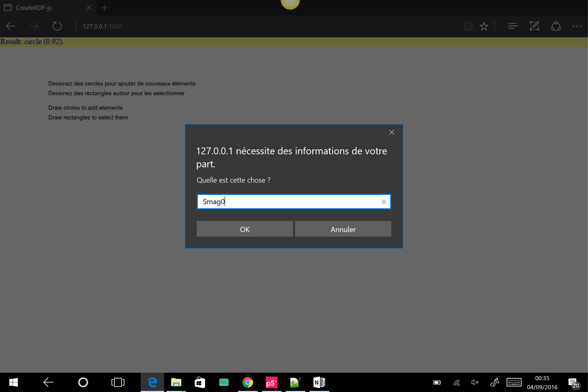Click the address bar showing 127.0.0.1:3000
Viewport: 588px width, 392px height.
tap(102, 26)
